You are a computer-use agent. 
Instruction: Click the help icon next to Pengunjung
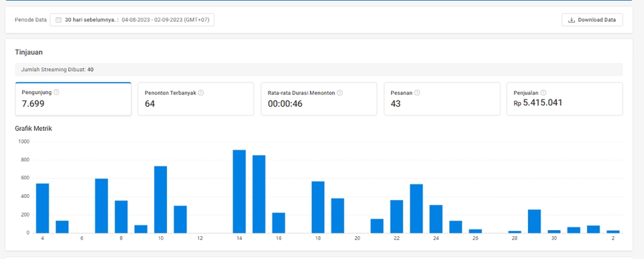pyautogui.click(x=56, y=92)
